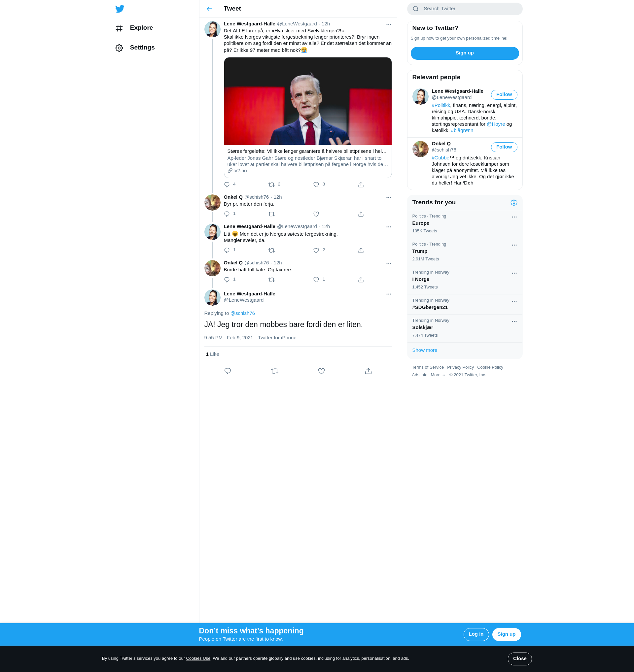634x672 pixels.
Task: Retweet the main 'JA!' tweet
Action: (x=274, y=371)
